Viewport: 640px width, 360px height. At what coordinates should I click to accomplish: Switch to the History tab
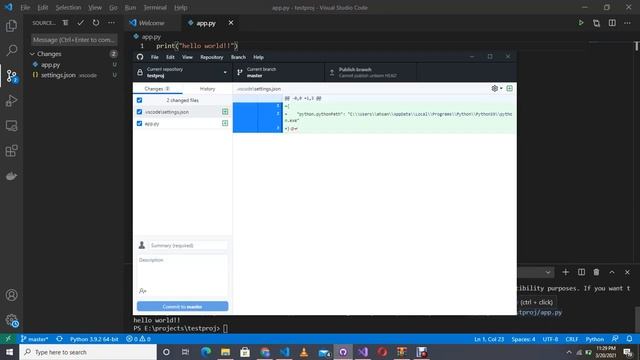pyautogui.click(x=207, y=89)
